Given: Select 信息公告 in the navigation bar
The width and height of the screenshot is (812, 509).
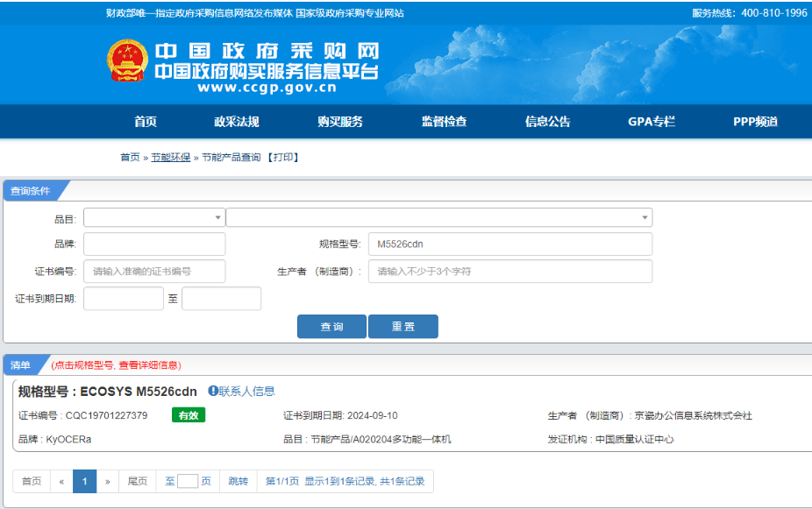Looking at the screenshot, I should pyautogui.click(x=548, y=122).
